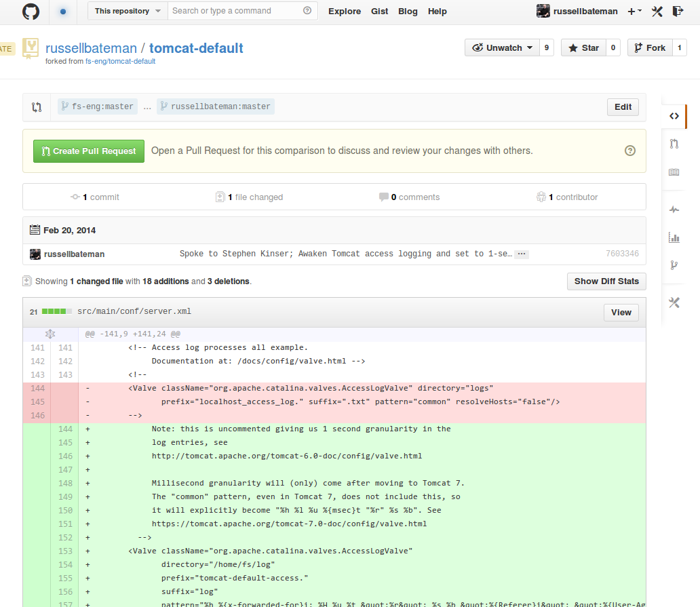The width and height of the screenshot is (700, 607).
Task: Switch to the 1 file changed tab
Action: click(249, 197)
